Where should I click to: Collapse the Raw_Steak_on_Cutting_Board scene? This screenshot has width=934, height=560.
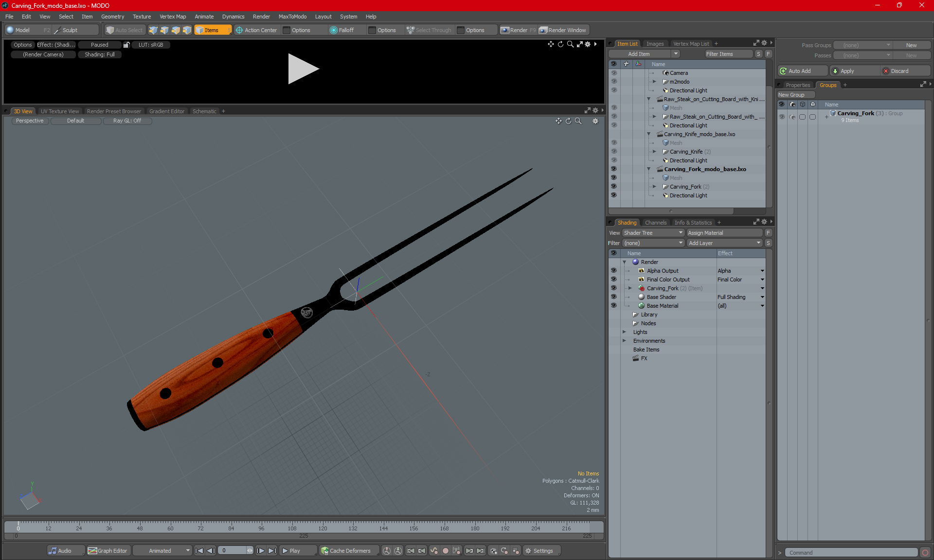point(648,99)
